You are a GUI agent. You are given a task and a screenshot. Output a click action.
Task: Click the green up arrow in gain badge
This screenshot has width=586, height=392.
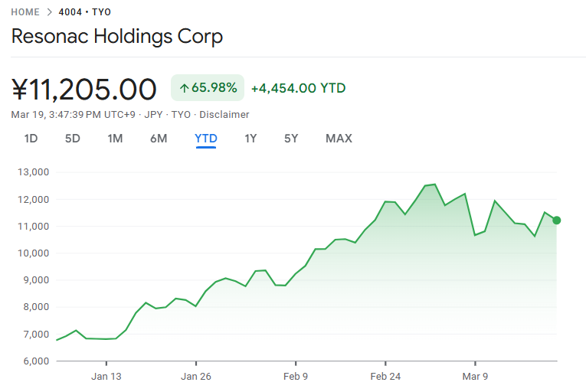[184, 88]
